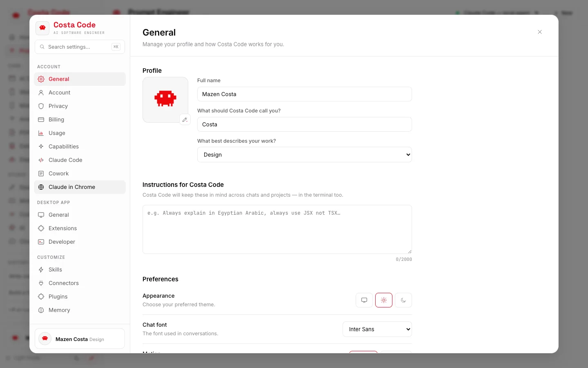Click the Claude in Chrome globe icon
The height and width of the screenshot is (368, 588).
[x=41, y=187]
